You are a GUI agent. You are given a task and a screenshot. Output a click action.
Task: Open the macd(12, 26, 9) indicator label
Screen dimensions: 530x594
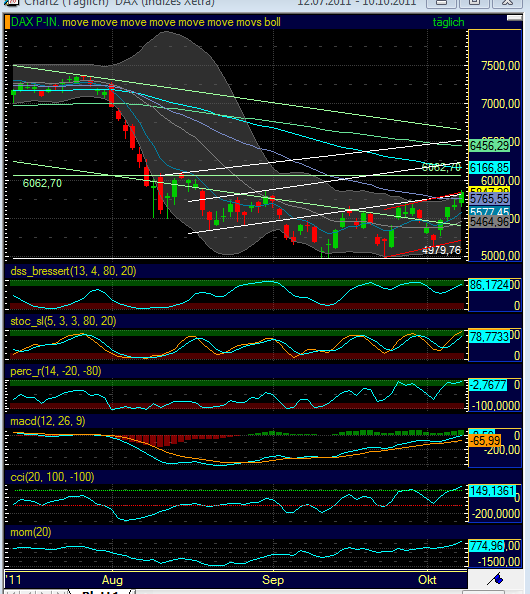pos(48,421)
